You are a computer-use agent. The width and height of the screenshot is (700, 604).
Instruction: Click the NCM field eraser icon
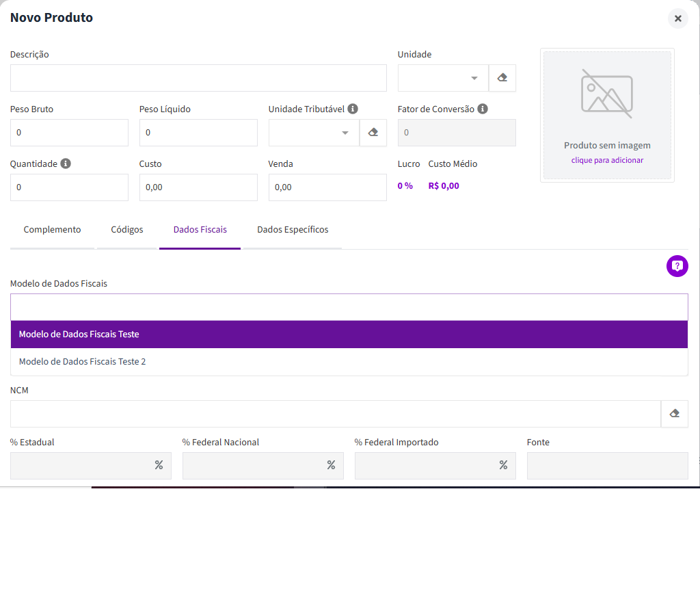pyautogui.click(x=675, y=414)
